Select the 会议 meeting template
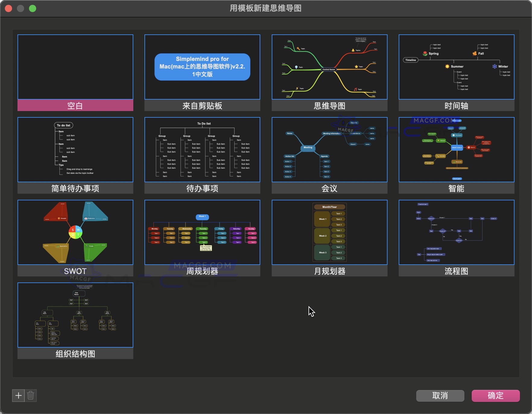532x414 pixels. [329, 150]
